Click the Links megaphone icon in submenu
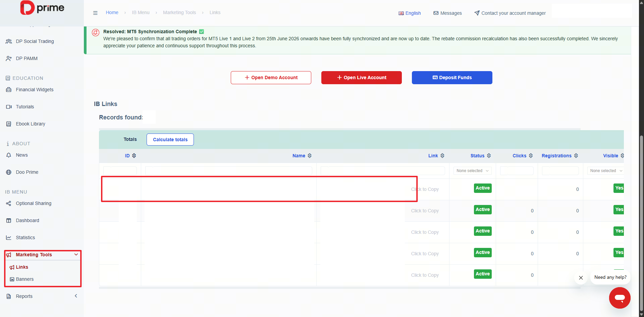 click(x=12, y=267)
